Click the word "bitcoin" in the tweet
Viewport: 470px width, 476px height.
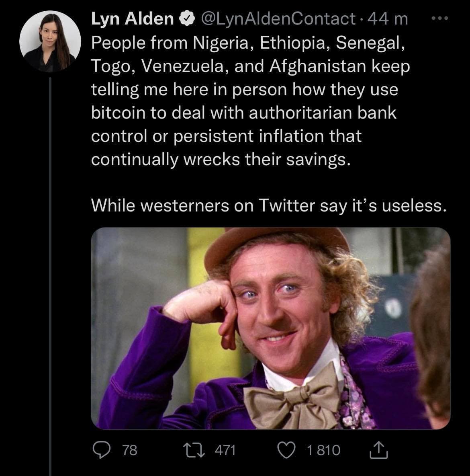[118, 113]
